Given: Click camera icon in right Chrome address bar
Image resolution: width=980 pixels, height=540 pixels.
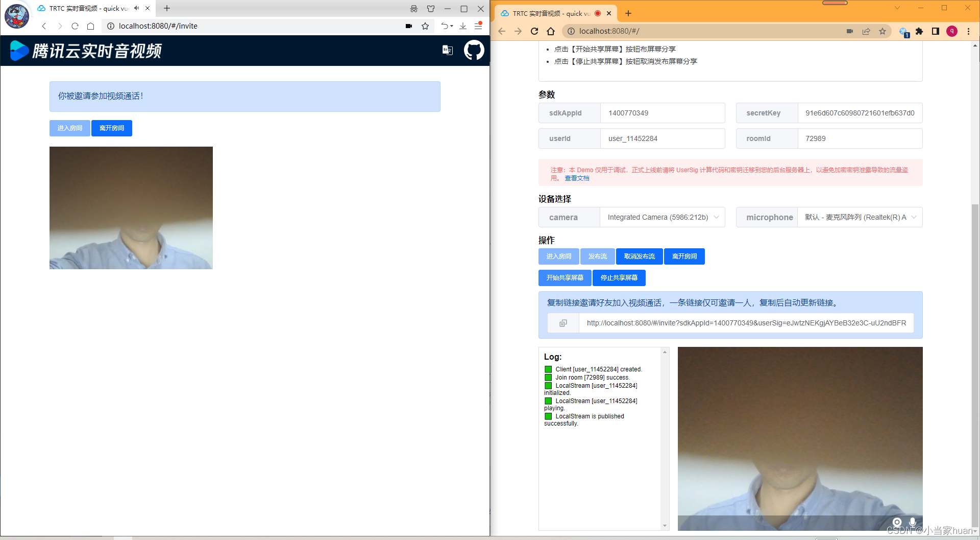Looking at the screenshot, I should point(850,31).
